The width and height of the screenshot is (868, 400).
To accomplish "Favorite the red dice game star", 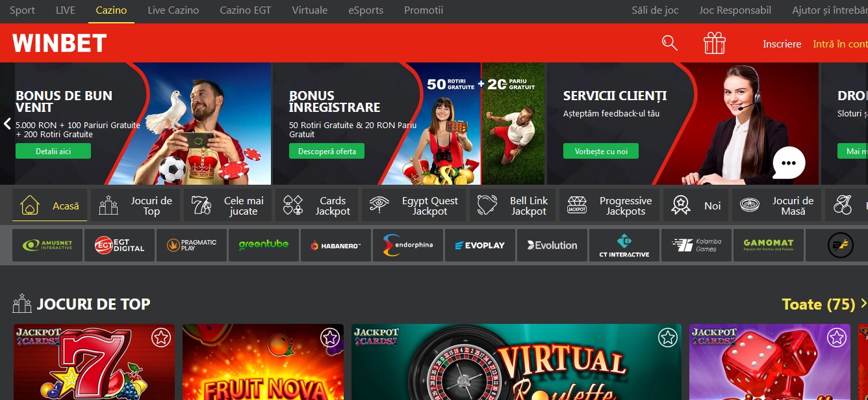I will click(x=837, y=338).
